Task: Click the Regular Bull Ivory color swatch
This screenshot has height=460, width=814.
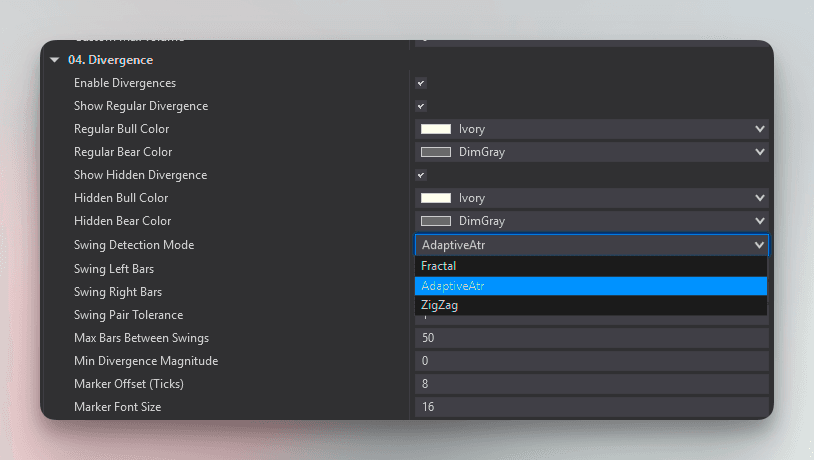Action: (436, 129)
